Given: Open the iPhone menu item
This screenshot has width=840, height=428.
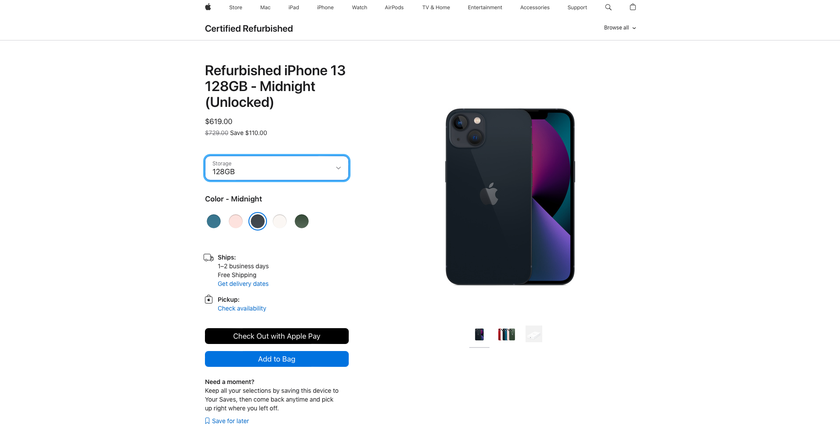Looking at the screenshot, I should (x=325, y=7).
